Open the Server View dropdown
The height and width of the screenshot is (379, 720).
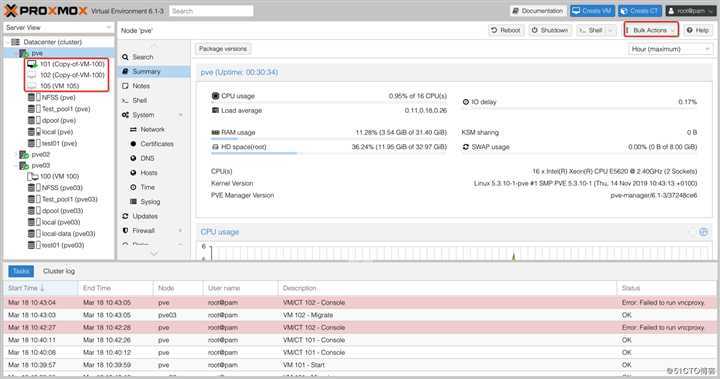[x=58, y=28]
